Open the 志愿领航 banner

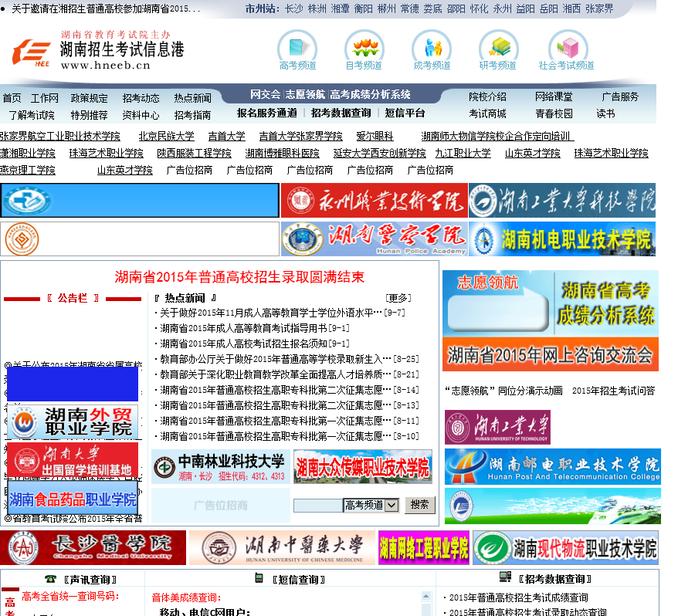[x=498, y=303]
